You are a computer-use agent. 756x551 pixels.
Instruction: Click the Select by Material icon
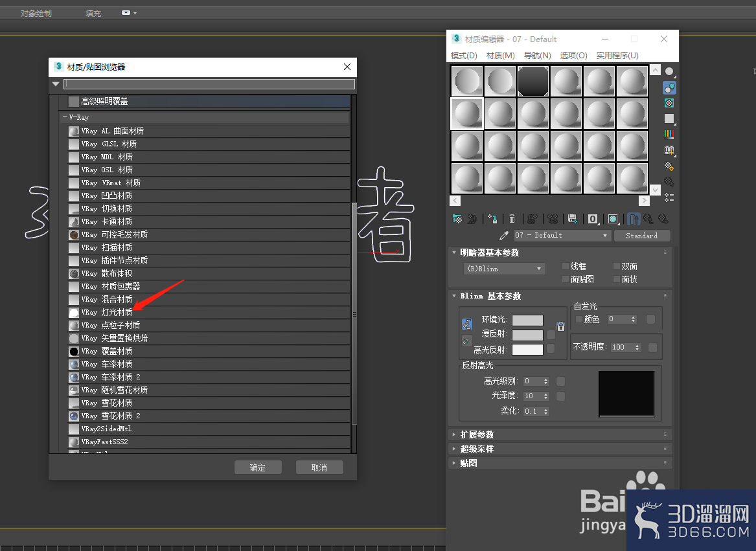point(669,182)
